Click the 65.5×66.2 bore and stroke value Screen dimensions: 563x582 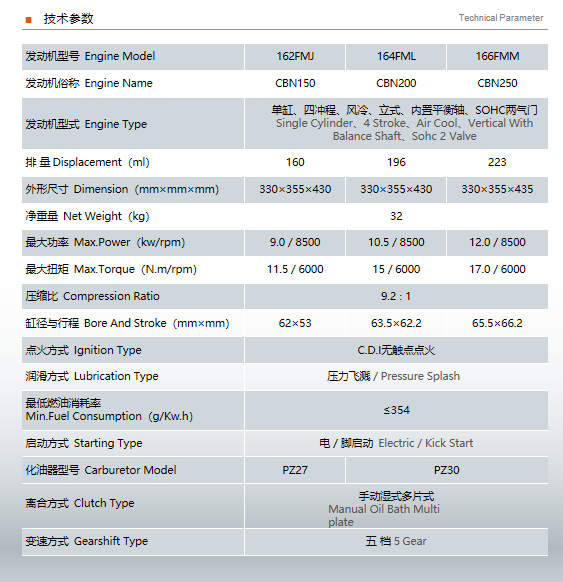[x=497, y=323]
